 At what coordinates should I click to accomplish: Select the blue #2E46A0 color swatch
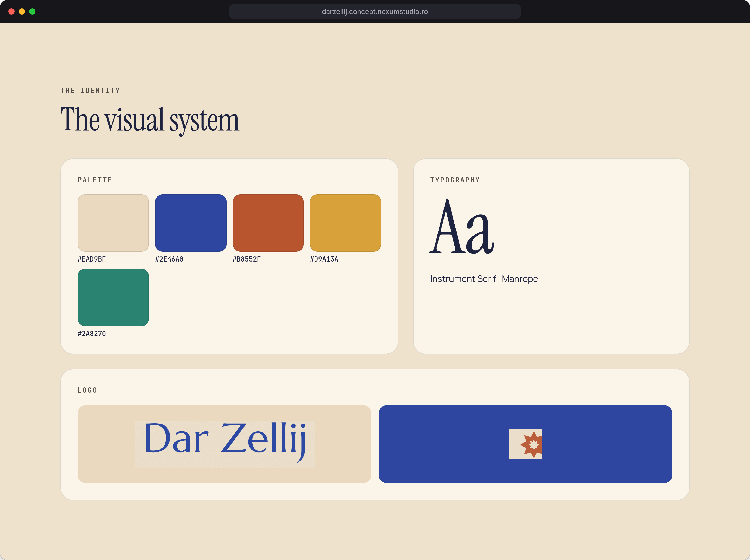[191, 223]
